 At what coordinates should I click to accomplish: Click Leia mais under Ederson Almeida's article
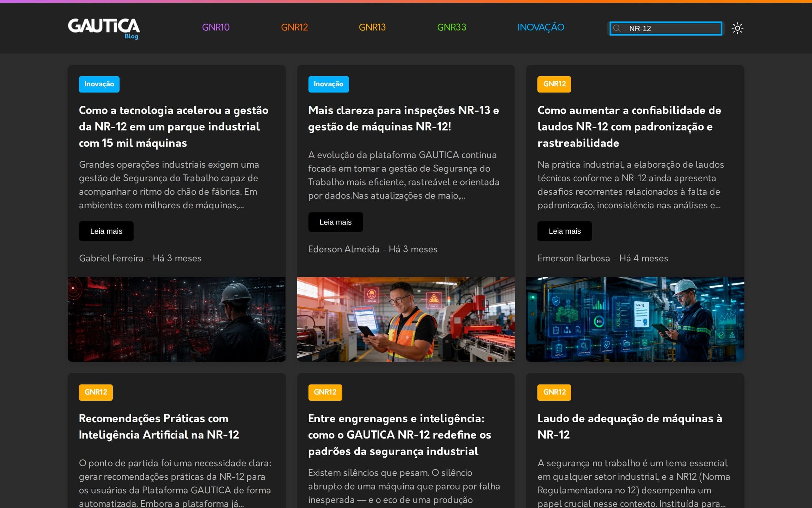point(336,222)
